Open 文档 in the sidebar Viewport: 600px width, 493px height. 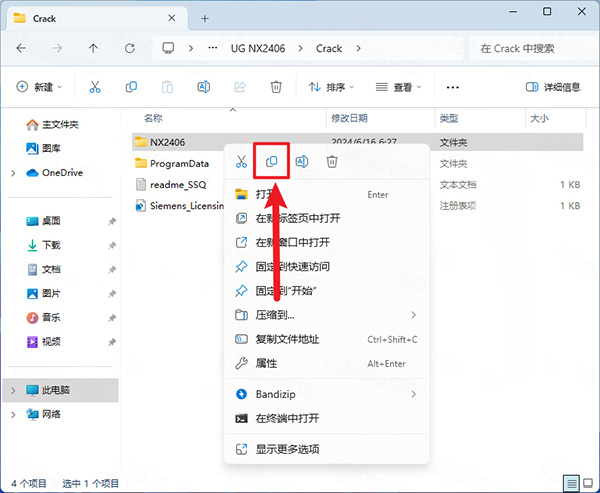(x=43, y=269)
